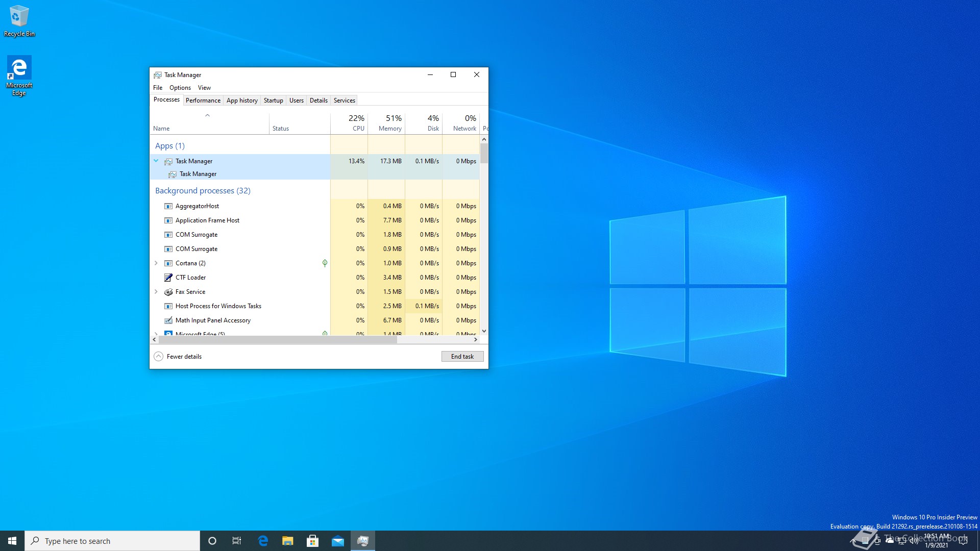Sort processes by the Name column
Image resolution: width=980 pixels, height=551 pixels.
209,123
